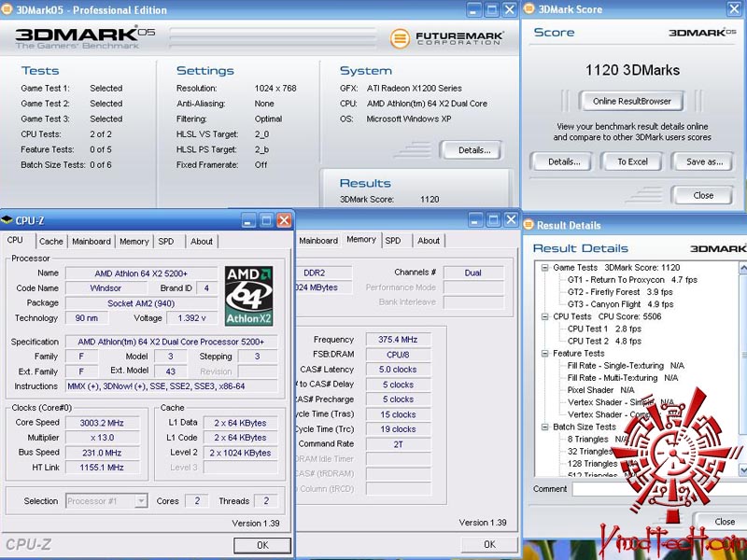Open Mainboard tab in second CPU-Z window

pos(318,241)
